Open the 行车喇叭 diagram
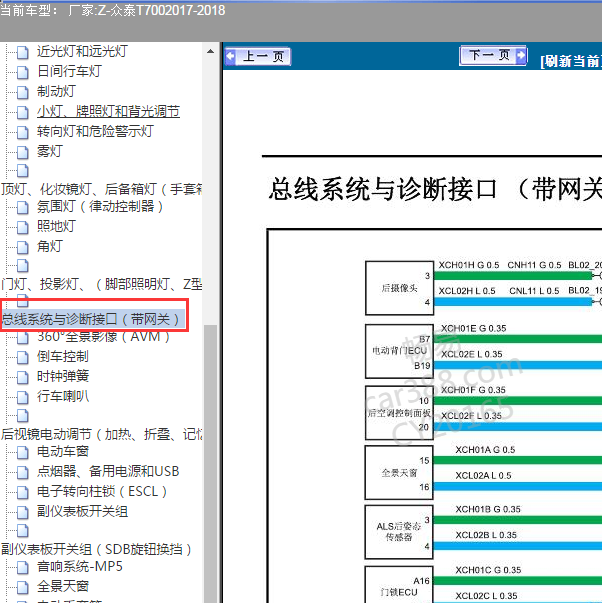Image resolution: width=602 pixels, height=603 pixels. pyautogui.click(x=63, y=396)
